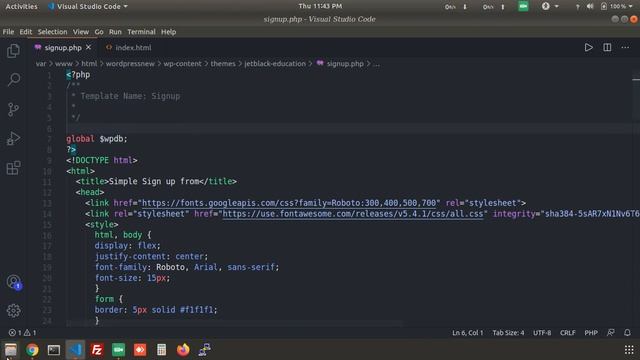Launch Google Chrome from the dock
The width and height of the screenshot is (640, 360).
coord(32,350)
